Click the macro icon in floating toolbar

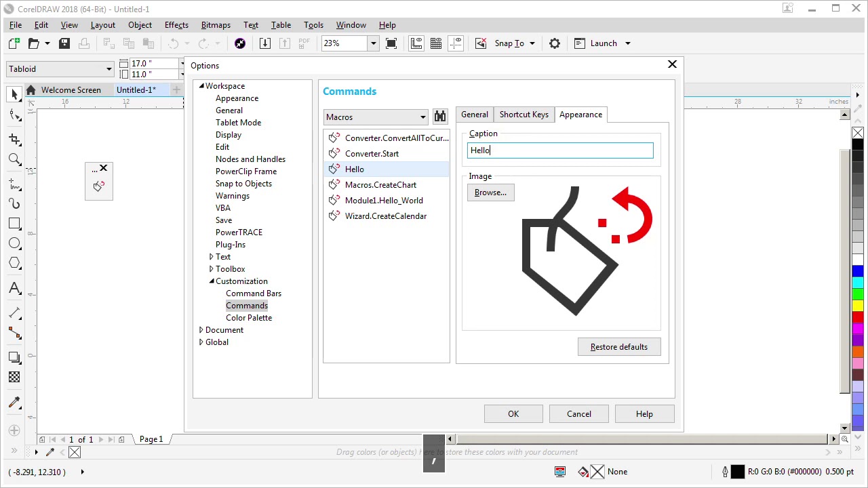tap(99, 186)
